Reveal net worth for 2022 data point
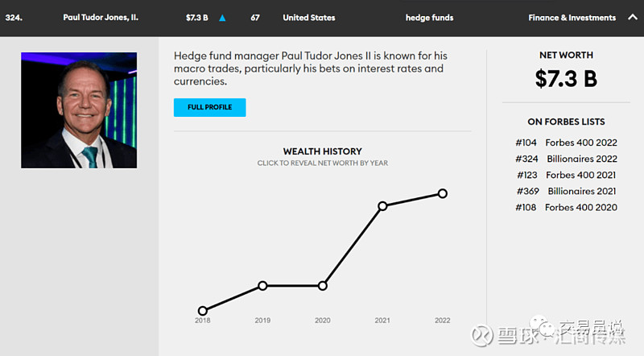The image size is (644, 356). tap(443, 193)
